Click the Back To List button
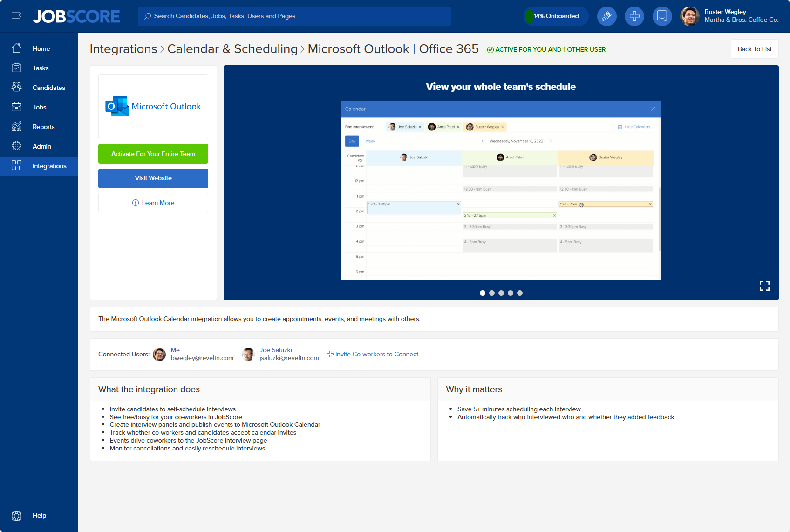 [x=755, y=49]
